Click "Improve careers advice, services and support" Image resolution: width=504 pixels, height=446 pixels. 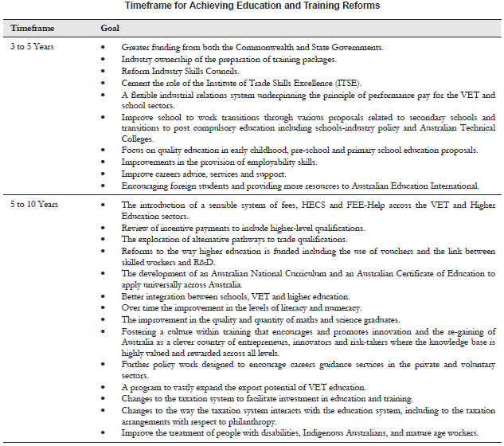(x=204, y=174)
